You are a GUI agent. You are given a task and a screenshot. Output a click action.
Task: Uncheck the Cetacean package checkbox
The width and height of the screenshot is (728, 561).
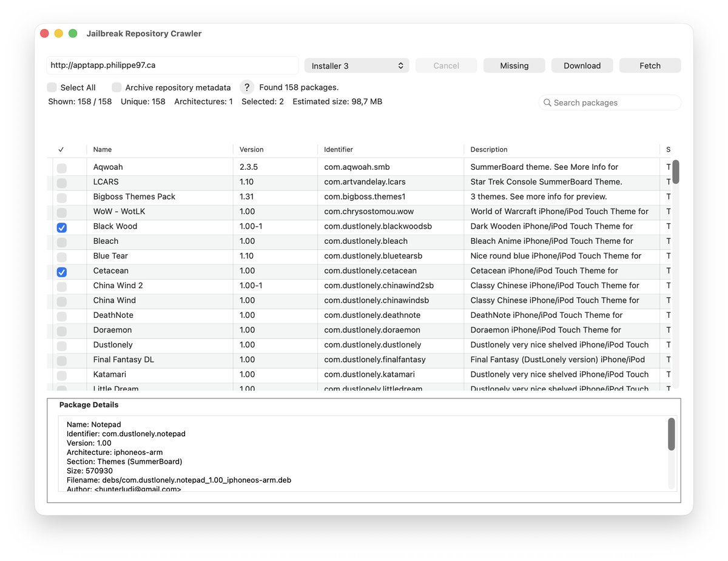pos(62,272)
